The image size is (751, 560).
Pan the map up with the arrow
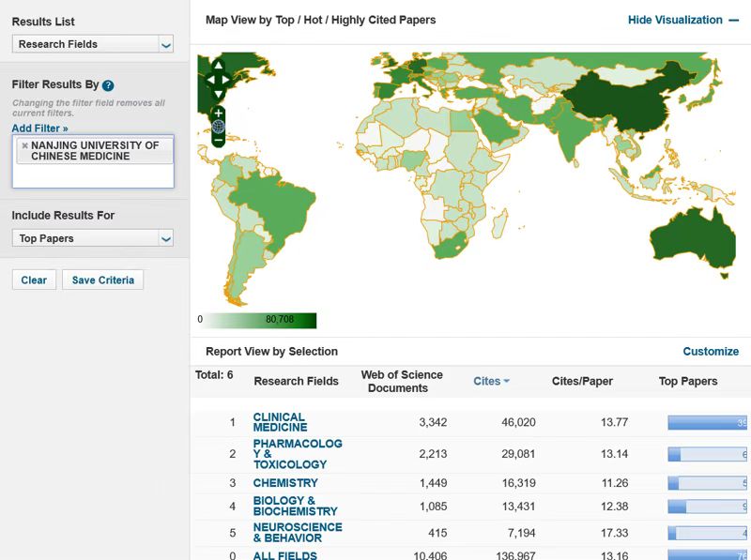click(x=218, y=67)
